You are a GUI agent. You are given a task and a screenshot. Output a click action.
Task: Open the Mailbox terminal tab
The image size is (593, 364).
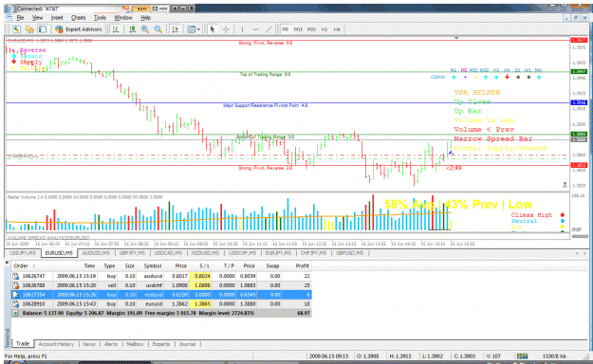tap(135, 344)
